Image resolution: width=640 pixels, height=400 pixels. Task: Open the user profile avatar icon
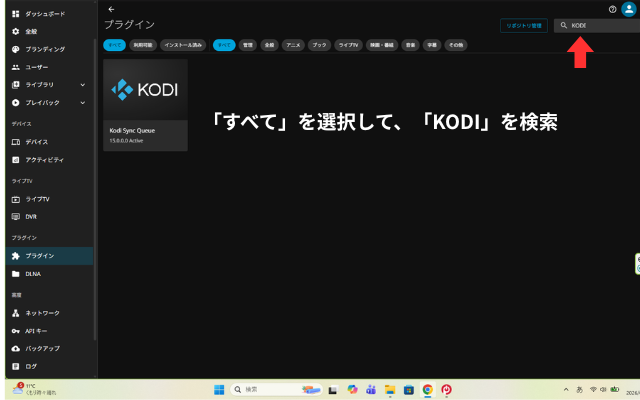(x=628, y=9)
